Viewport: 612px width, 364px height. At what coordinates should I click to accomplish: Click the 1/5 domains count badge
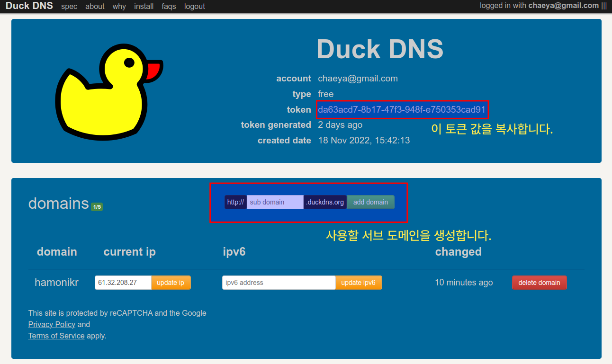click(97, 207)
